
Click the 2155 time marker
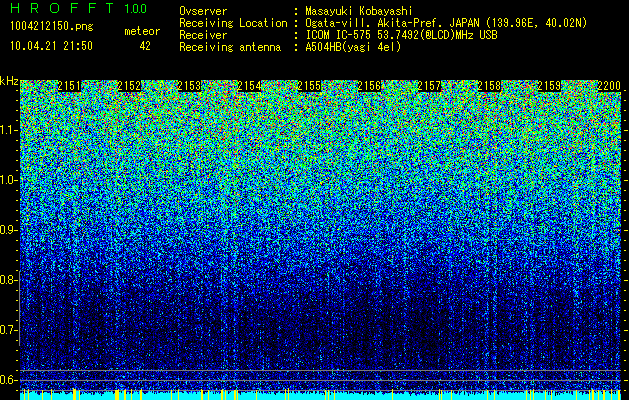coord(309,86)
